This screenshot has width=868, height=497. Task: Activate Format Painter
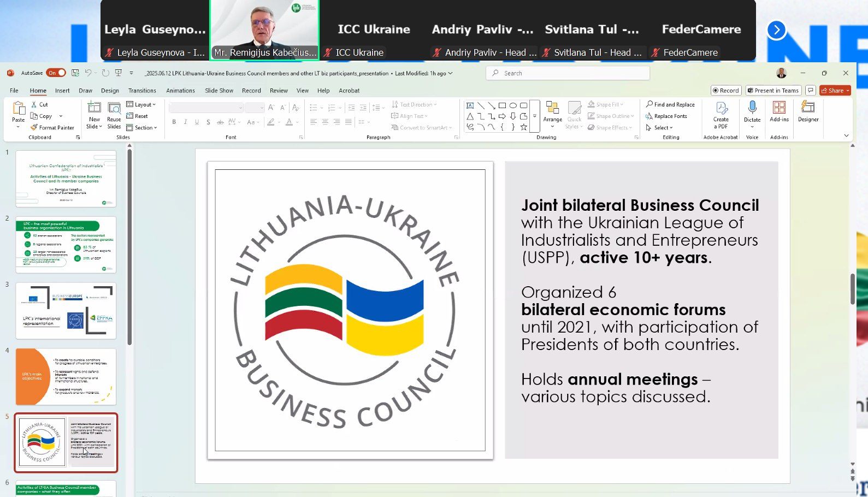point(52,128)
